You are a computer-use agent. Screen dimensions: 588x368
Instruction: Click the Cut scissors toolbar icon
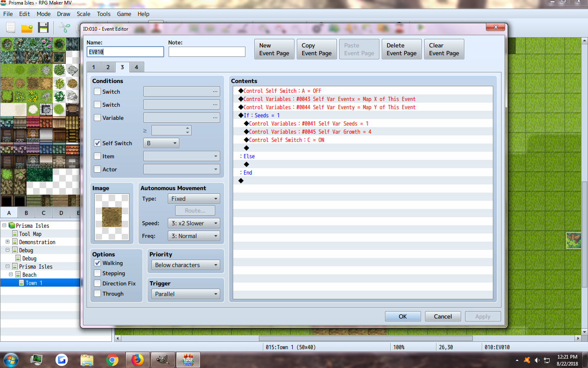click(x=64, y=28)
